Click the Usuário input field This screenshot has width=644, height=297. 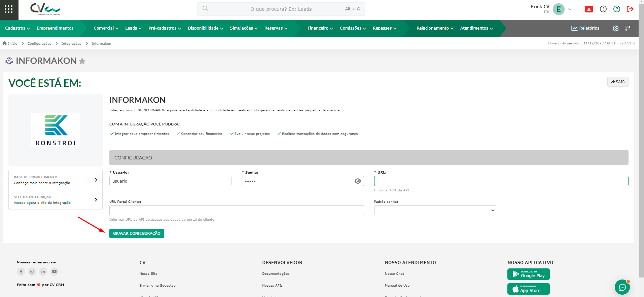pyautogui.click(x=170, y=181)
